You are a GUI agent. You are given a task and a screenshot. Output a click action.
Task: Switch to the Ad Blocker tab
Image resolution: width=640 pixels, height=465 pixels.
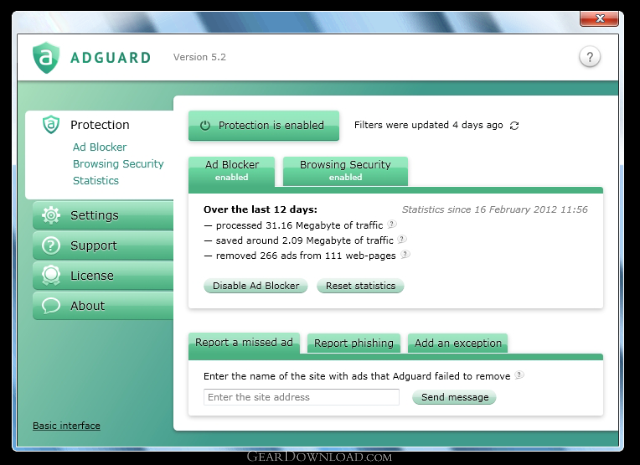pos(231,171)
